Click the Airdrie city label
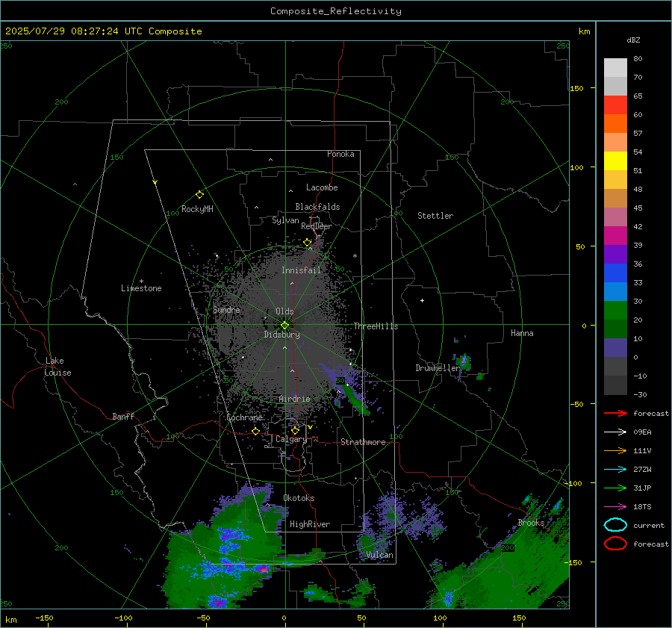The image size is (672, 628). click(x=294, y=399)
